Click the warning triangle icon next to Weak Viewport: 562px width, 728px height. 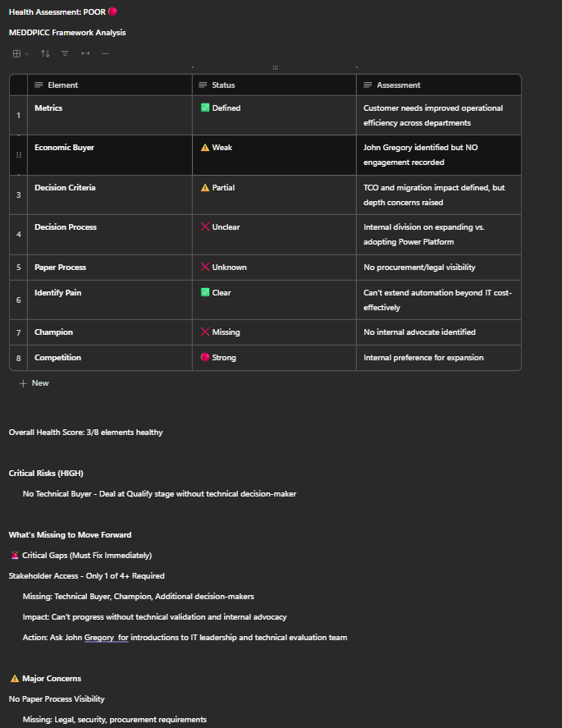[x=203, y=147]
